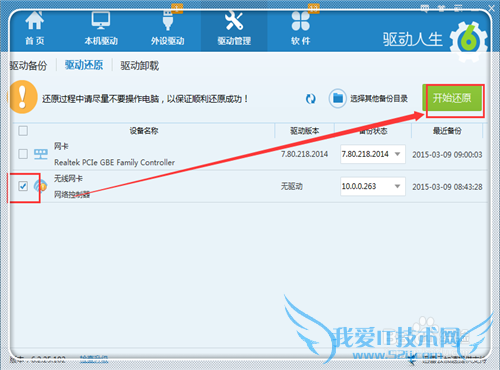Close the 驱动人生 window with X
This screenshot has height=370, width=500.
coord(491,8)
